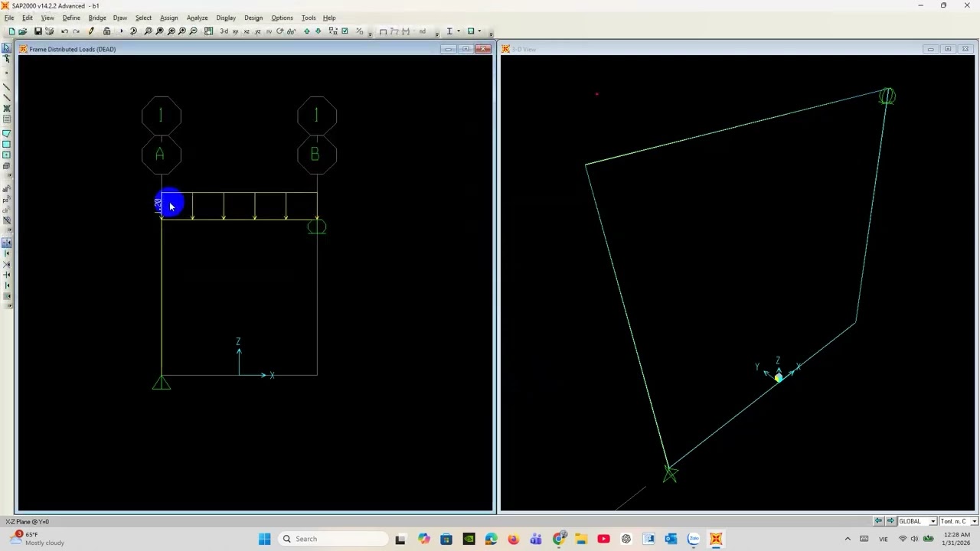This screenshot has height=551, width=980.
Task: Set view to xy plane
Action: coord(235,31)
